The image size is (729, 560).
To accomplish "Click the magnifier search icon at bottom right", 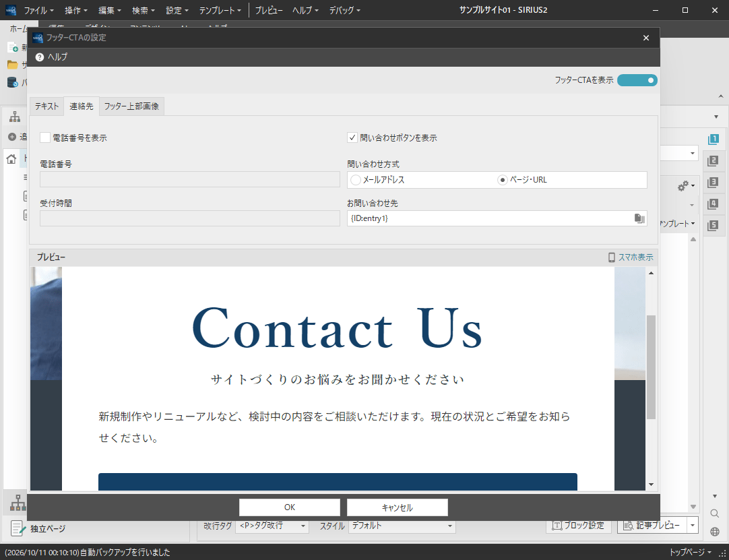I will click(715, 514).
